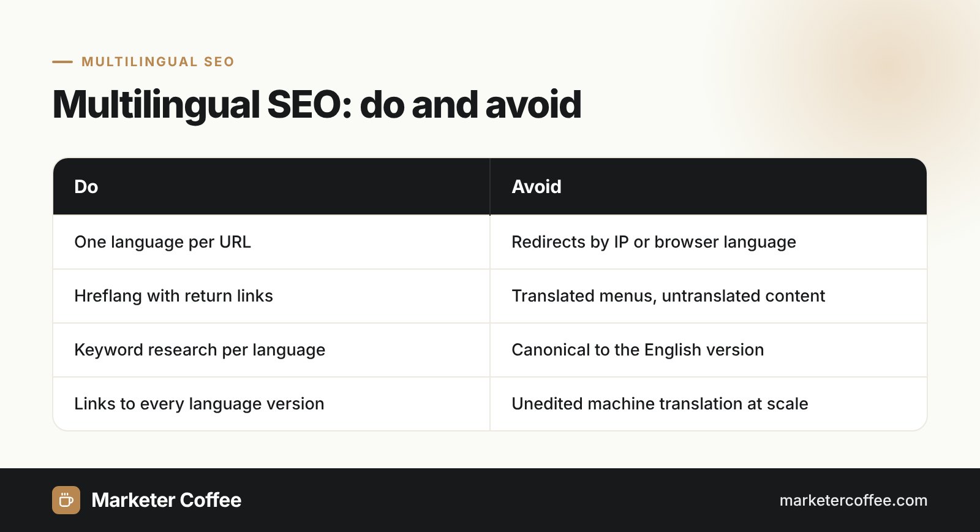980x532 pixels.
Task: Select 'Redirects by IP or browser language' cell
Action: (x=709, y=242)
